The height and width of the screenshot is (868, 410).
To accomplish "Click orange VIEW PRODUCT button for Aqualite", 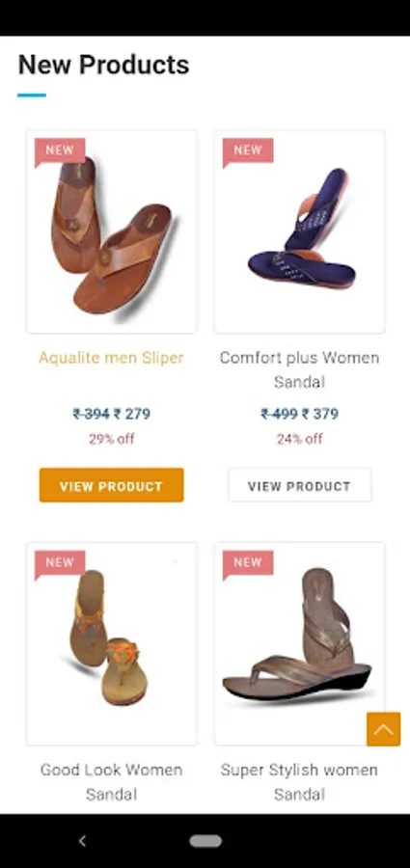I will pos(111,485).
